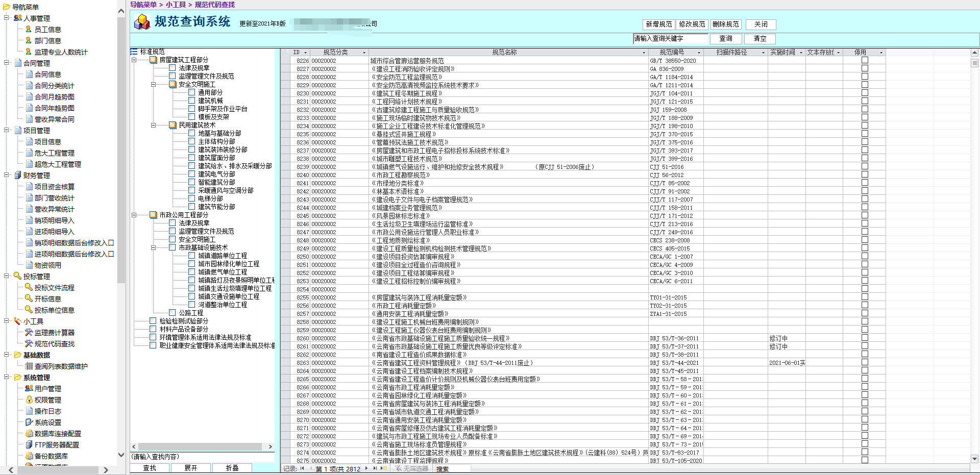Go to first record in navigator

302,468
